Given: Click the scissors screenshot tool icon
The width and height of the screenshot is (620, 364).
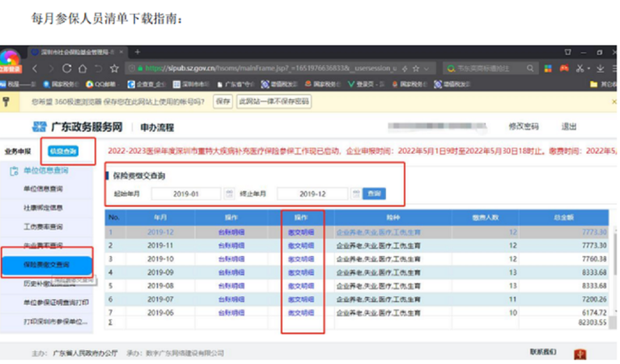Looking at the screenshot, I should coord(580,69).
